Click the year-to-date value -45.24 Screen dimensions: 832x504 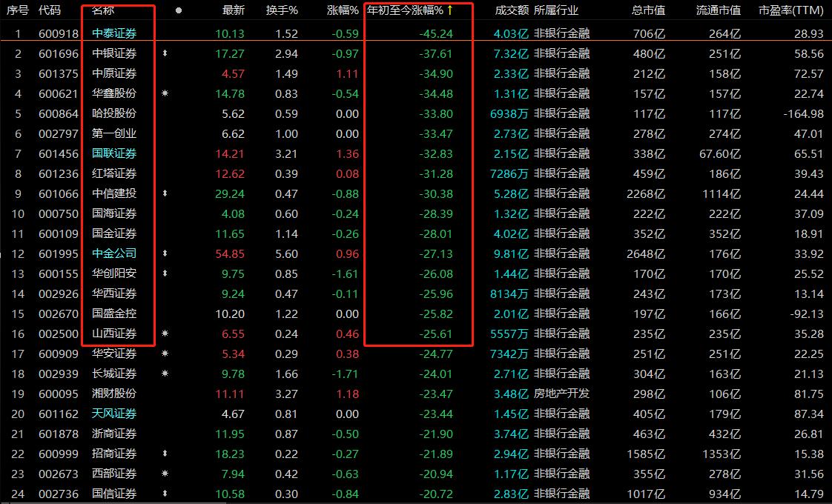[436, 33]
